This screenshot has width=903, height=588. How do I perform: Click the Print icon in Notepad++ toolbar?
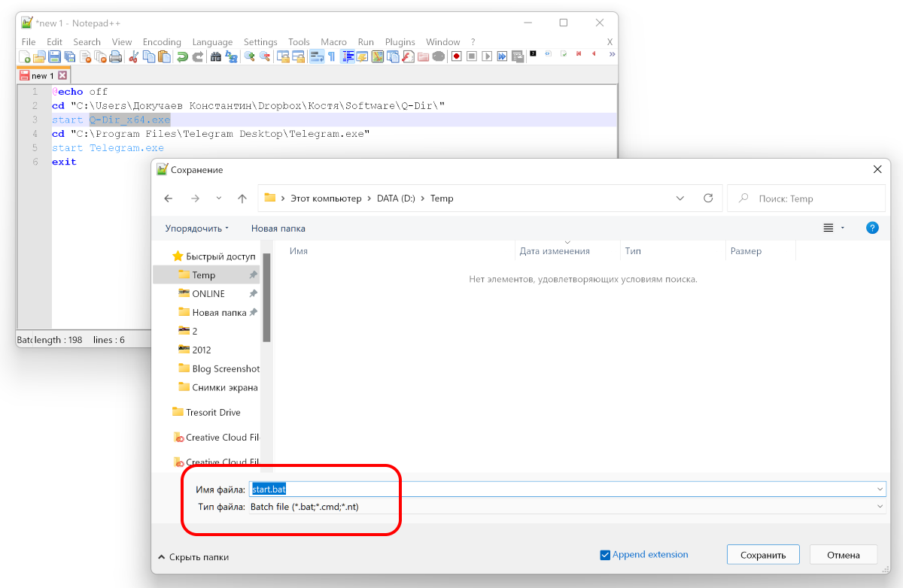click(x=115, y=56)
